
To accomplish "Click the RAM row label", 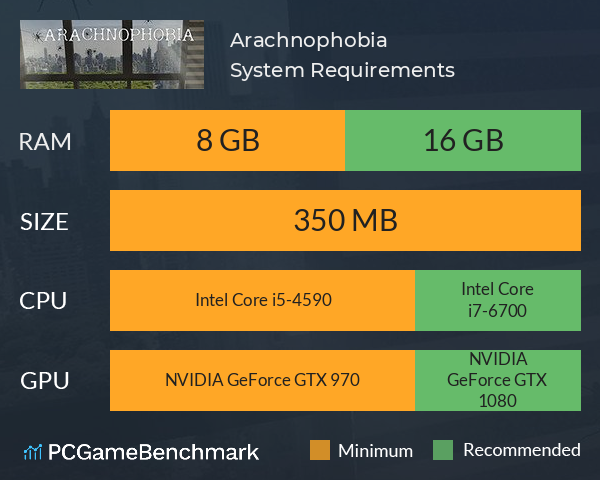I will tap(45, 142).
